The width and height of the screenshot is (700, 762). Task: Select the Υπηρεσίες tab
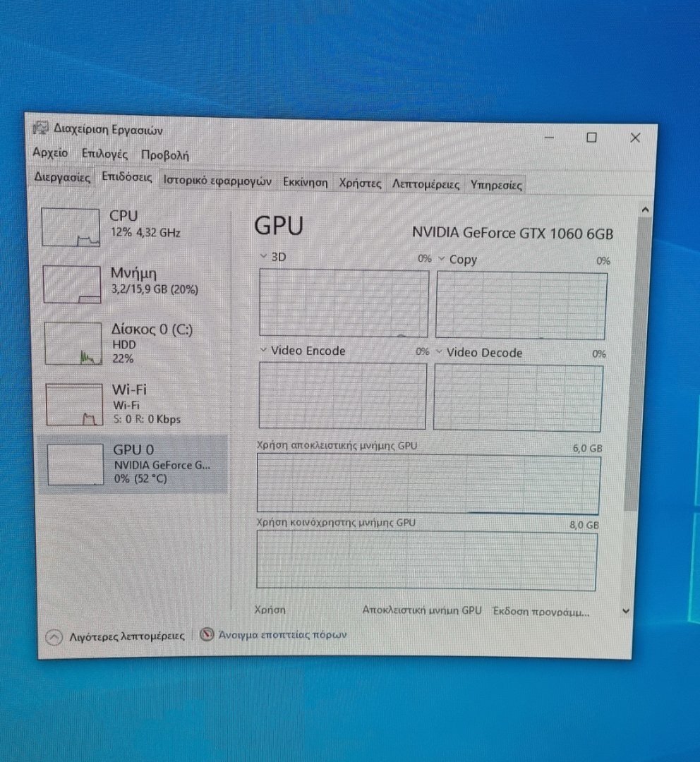[496, 185]
